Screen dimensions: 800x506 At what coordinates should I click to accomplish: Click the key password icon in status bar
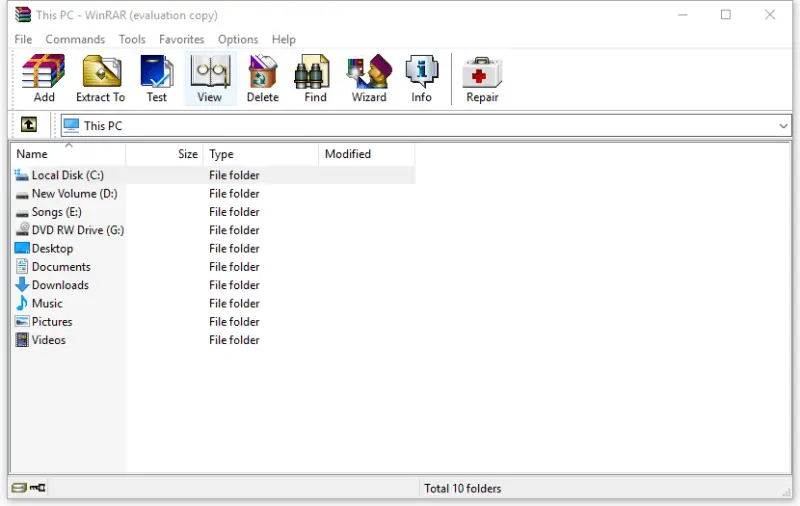click(x=37, y=488)
